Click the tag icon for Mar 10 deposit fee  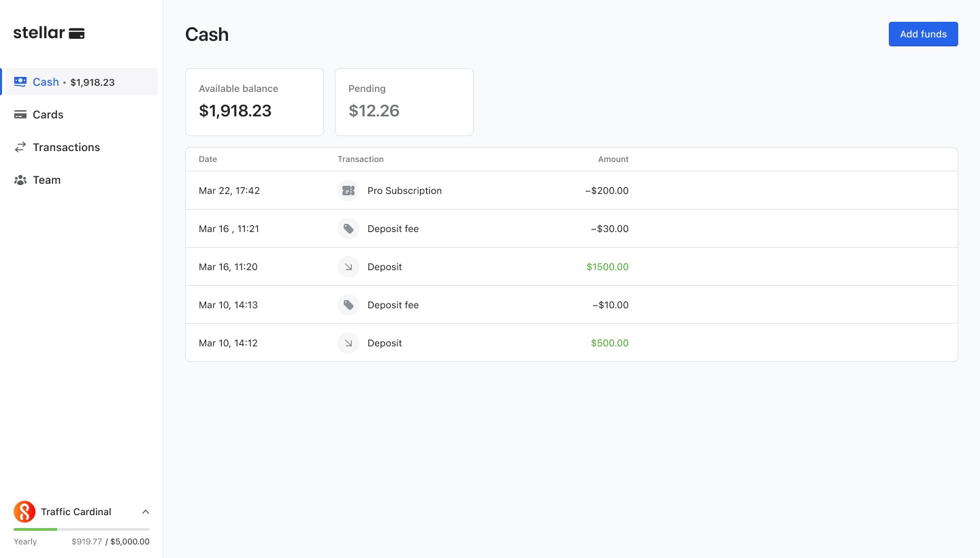(348, 305)
